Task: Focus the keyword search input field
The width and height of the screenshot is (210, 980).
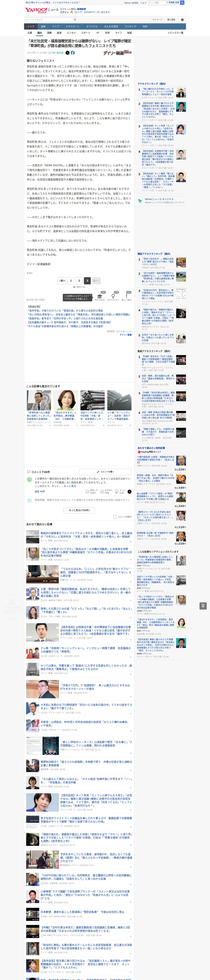Action: (49, 19)
